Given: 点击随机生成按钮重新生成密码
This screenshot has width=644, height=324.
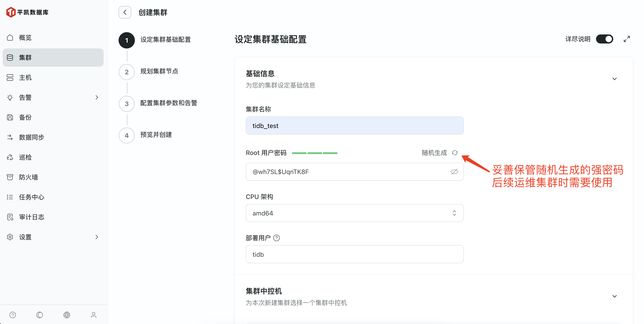Looking at the screenshot, I should point(455,153).
